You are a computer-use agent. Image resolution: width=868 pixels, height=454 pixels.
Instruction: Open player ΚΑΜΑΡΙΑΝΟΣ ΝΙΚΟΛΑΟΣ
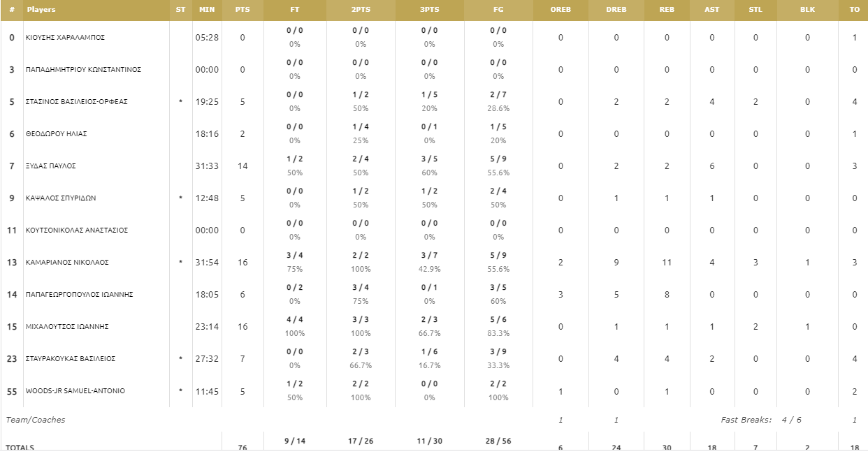pyautogui.click(x=67, y=263)
